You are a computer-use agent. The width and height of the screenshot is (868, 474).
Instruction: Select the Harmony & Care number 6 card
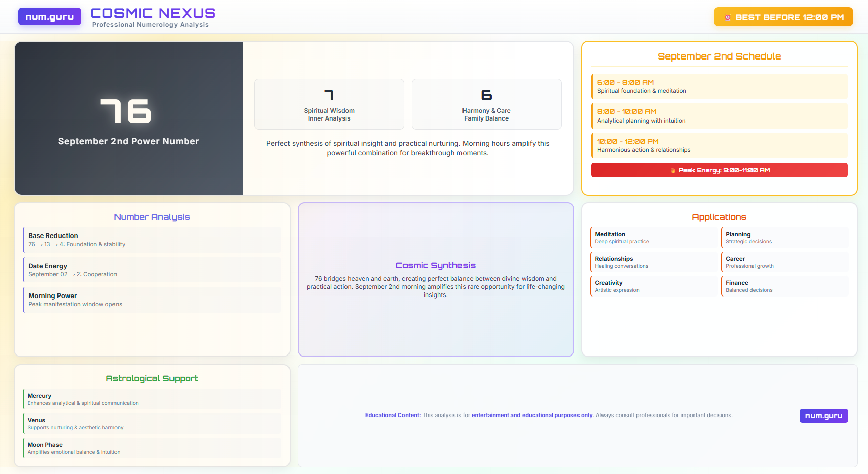[x=487, y=104]
